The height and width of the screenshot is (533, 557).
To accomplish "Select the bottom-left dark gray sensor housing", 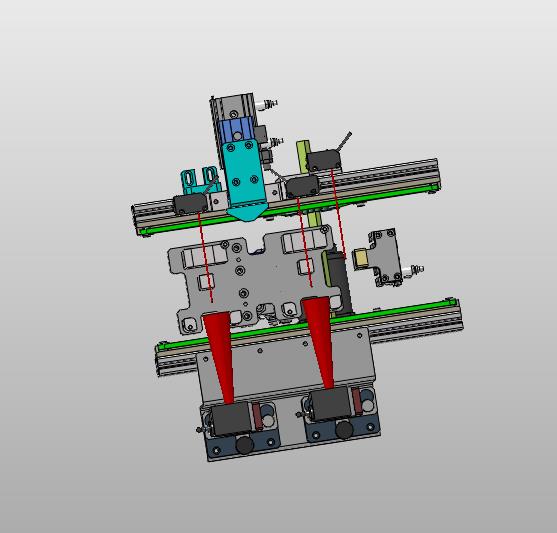I will pyautogui.click(x=231, y=419).
